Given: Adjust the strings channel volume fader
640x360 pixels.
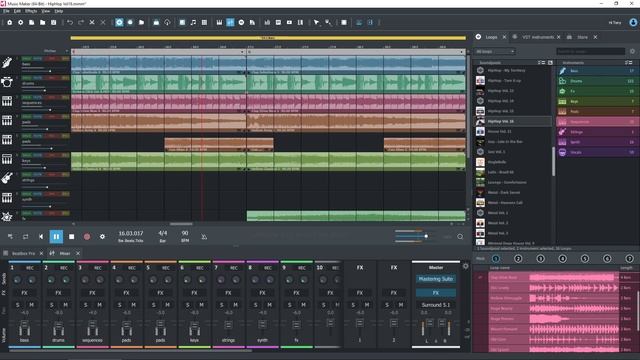Looking at the screenshot, I should coord(228,325).
